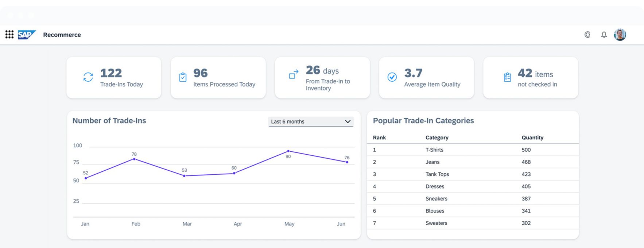Sort by Quantity column header

pos(532,137)
